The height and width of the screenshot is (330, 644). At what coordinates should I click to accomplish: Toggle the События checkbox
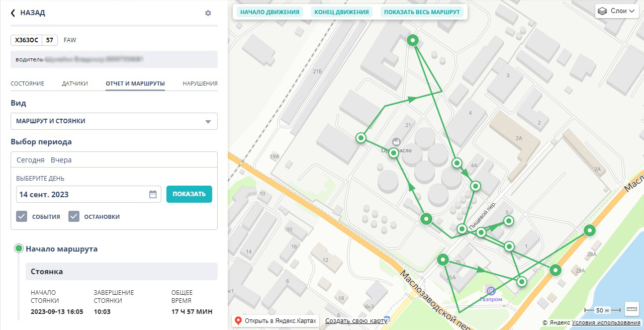tap(22, 216)
